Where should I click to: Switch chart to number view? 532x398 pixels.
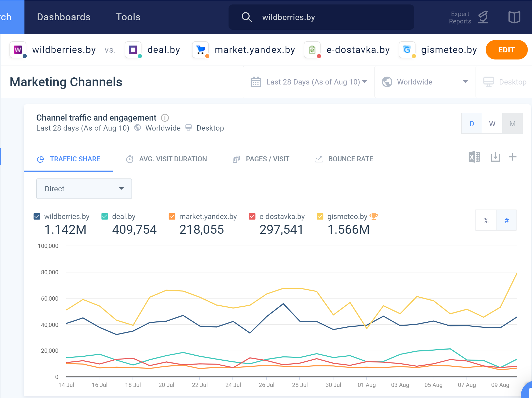tap(506, 220)
